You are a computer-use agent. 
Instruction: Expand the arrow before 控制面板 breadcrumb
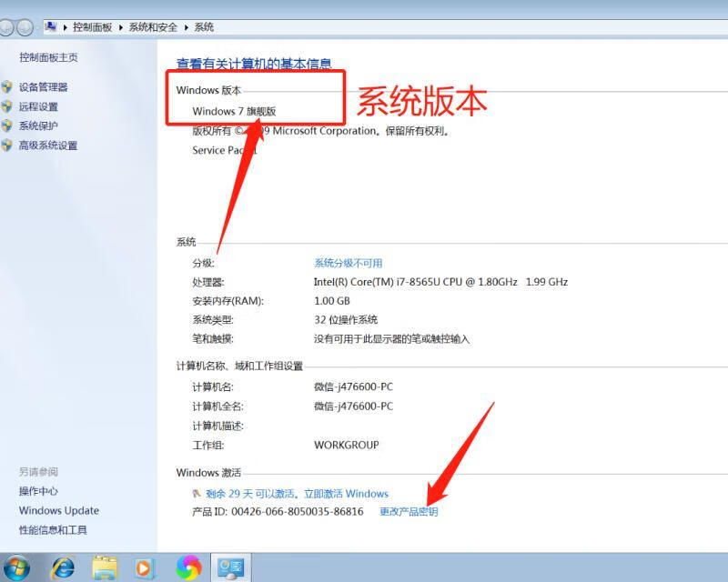tap(65, 27)
